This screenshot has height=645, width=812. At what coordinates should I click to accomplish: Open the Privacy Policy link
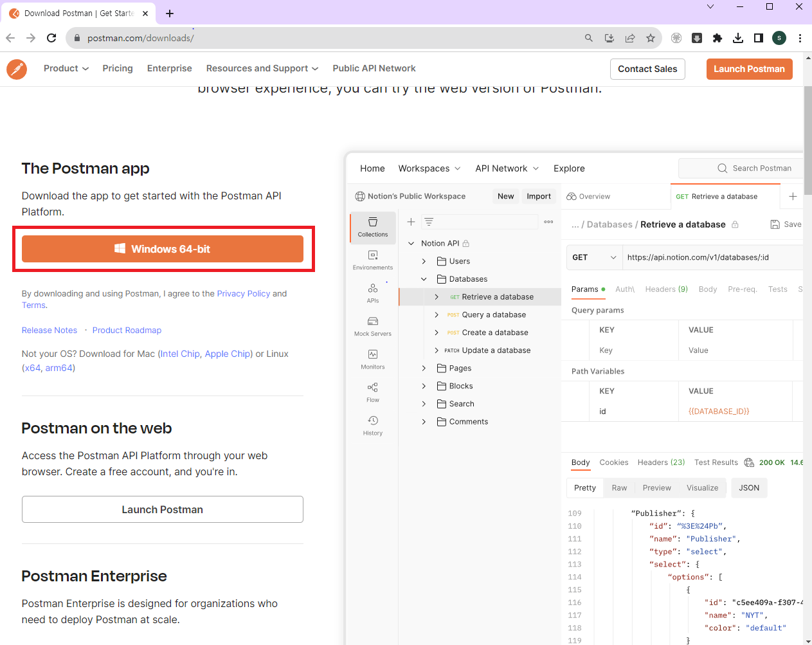[244, 293]
